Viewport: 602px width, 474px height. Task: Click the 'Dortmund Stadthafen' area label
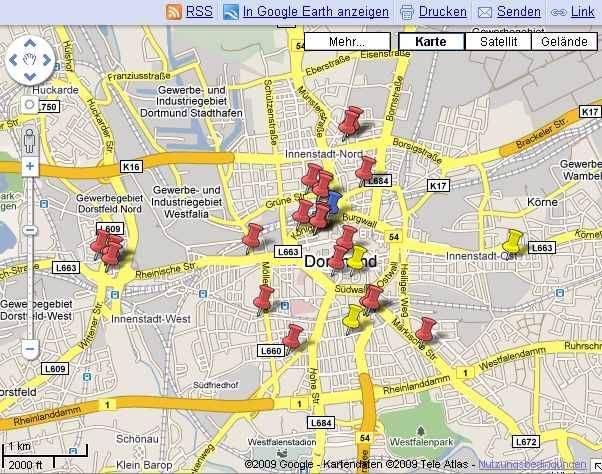[x=191, y=113]
